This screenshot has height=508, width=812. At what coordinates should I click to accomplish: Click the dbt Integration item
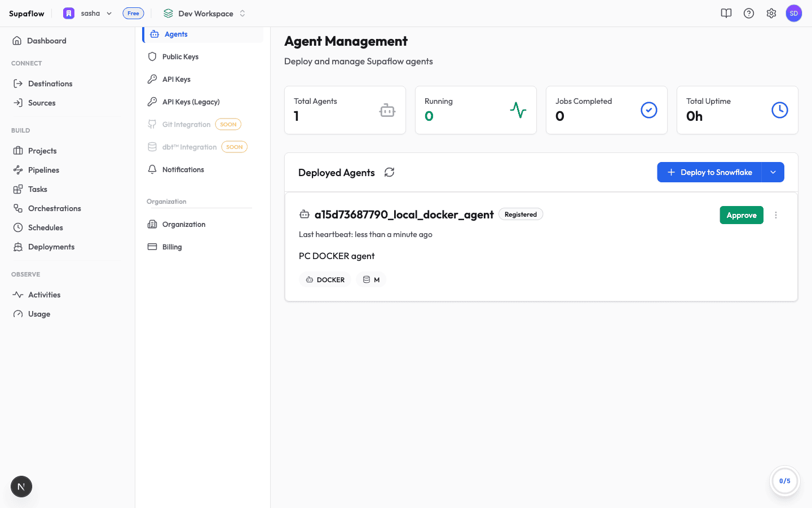189,147
